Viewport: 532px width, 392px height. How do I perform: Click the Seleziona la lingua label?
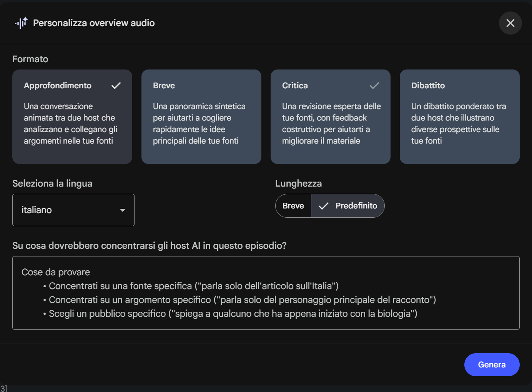pyautogui.click(x=52, y=184)
